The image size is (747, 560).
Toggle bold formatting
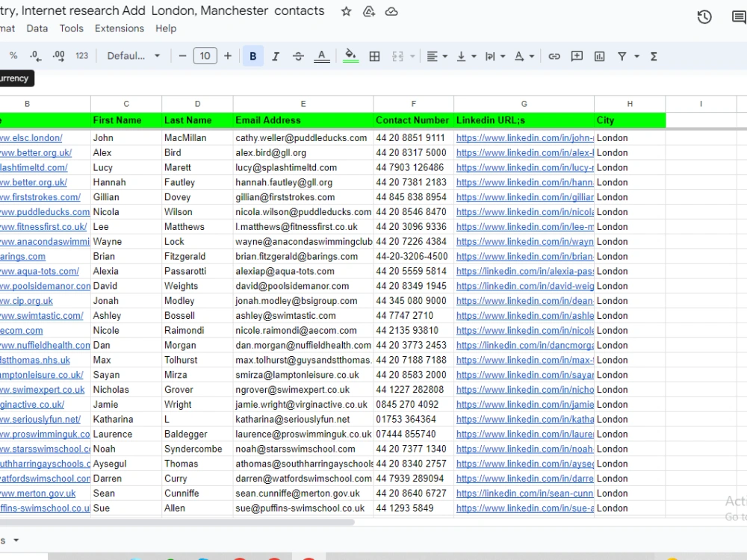click(253, 56)
